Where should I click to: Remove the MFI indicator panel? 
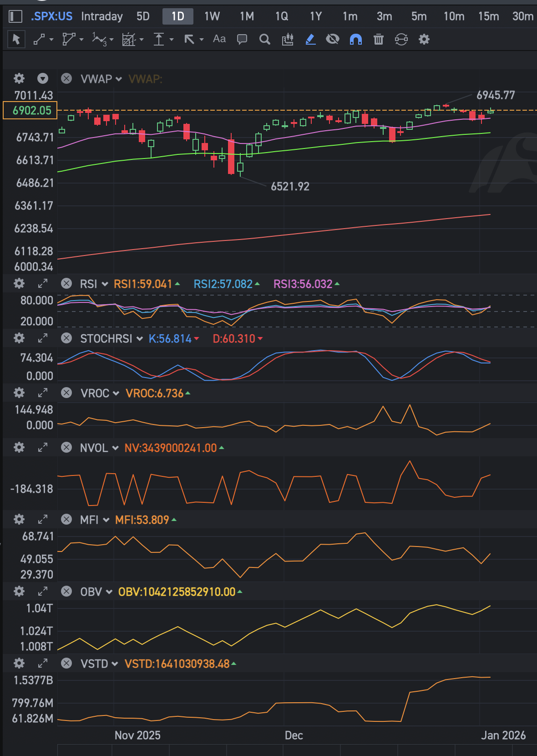(x=66, y=520)
